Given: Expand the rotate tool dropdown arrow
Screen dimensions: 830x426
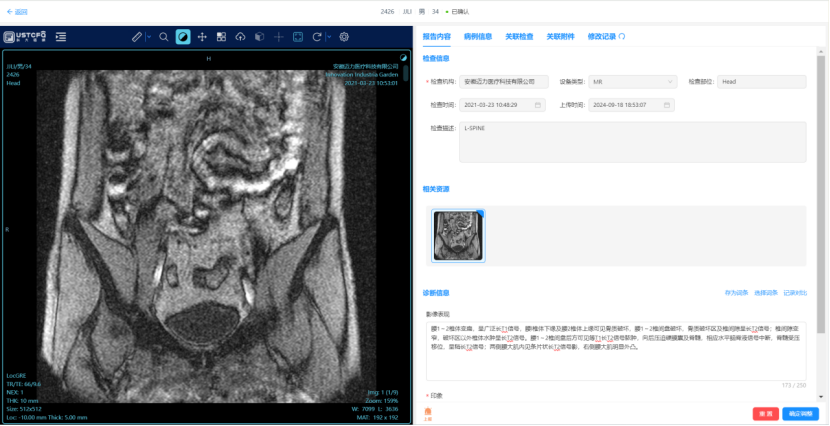Looking at the screenshot, I should point(328,37).
